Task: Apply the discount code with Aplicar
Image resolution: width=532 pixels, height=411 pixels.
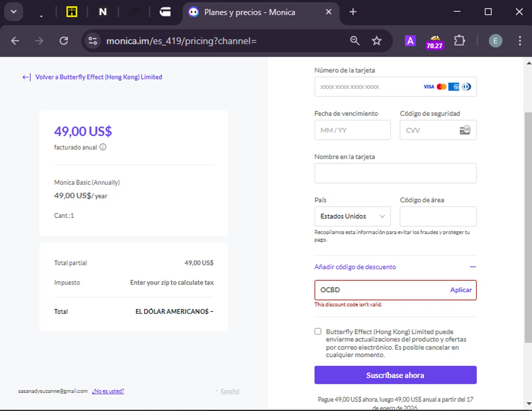Action: click(461, 290)
